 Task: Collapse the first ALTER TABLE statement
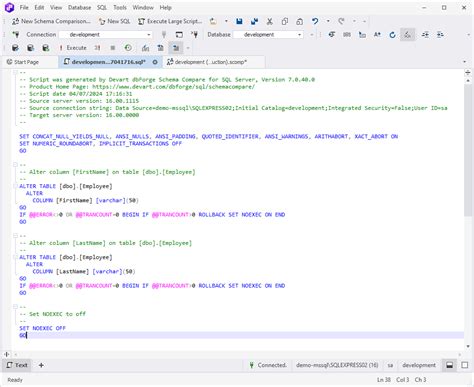point(15,186)
